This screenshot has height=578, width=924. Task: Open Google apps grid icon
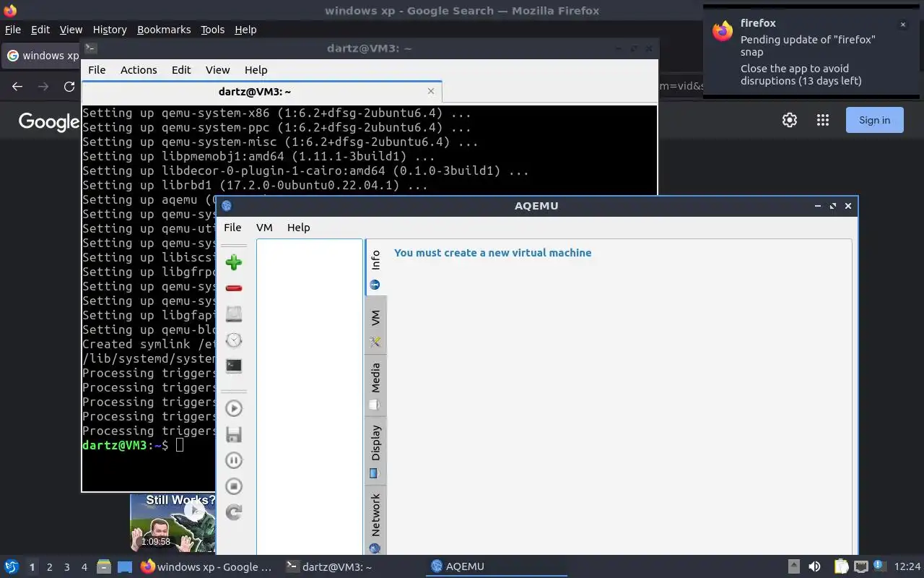pyautogui.click(x=822, y=120)
